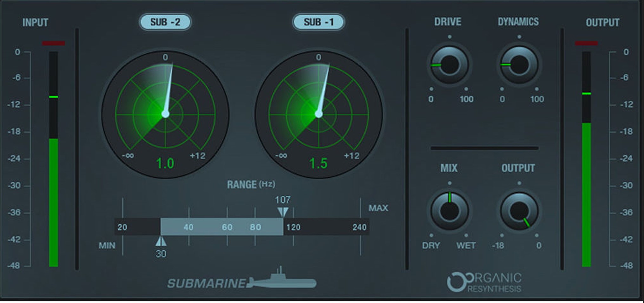Click the Output level knob

click(x=519, y=211)
